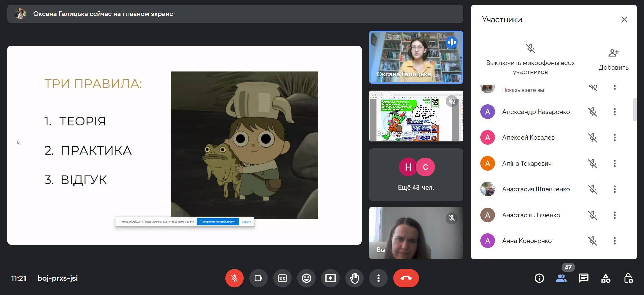Mute Аліна Токаревич's microphone
The height and width of the screenshot is (295, 644).
593,163
